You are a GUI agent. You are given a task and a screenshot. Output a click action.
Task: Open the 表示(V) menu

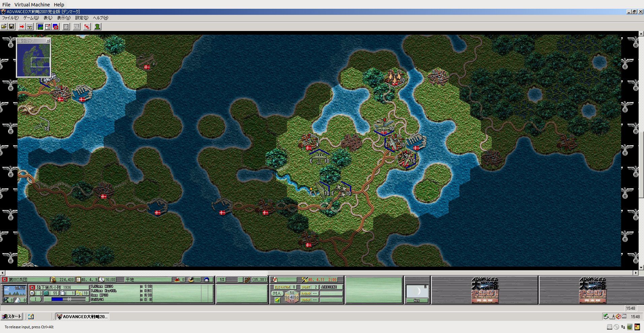click(64, 18)
